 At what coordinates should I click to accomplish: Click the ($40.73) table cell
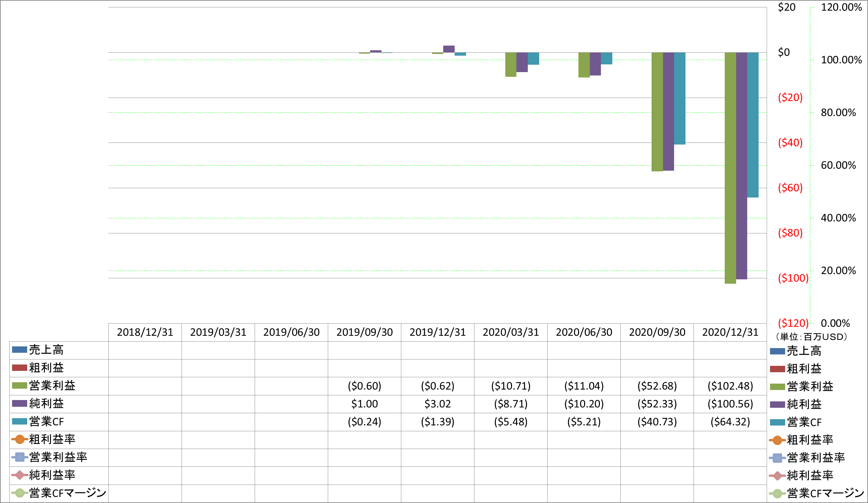click(x=657, y=422)
